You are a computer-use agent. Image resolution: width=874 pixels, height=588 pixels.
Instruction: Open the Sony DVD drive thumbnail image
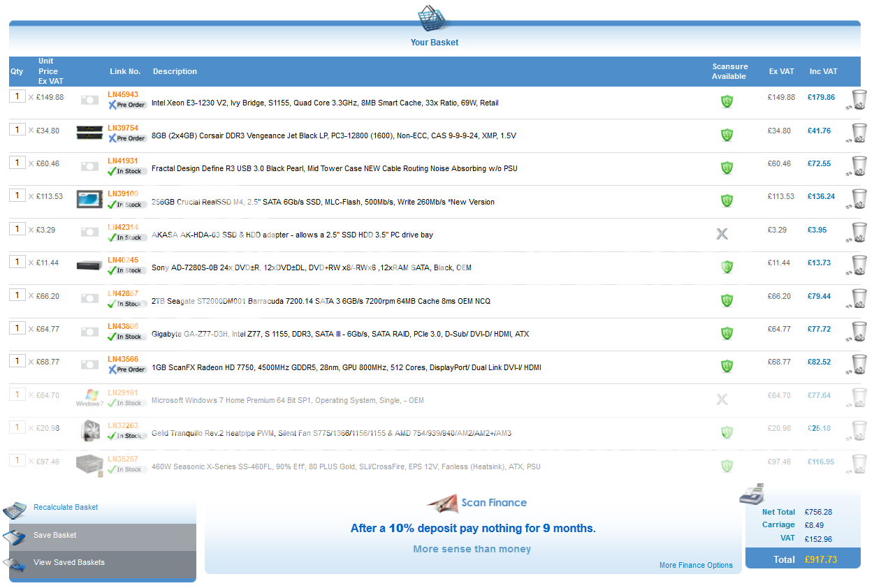pos(89,265)
